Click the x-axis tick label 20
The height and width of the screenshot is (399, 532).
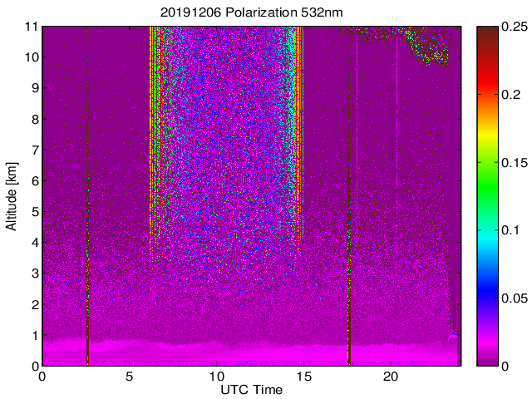tap(391, 376)
